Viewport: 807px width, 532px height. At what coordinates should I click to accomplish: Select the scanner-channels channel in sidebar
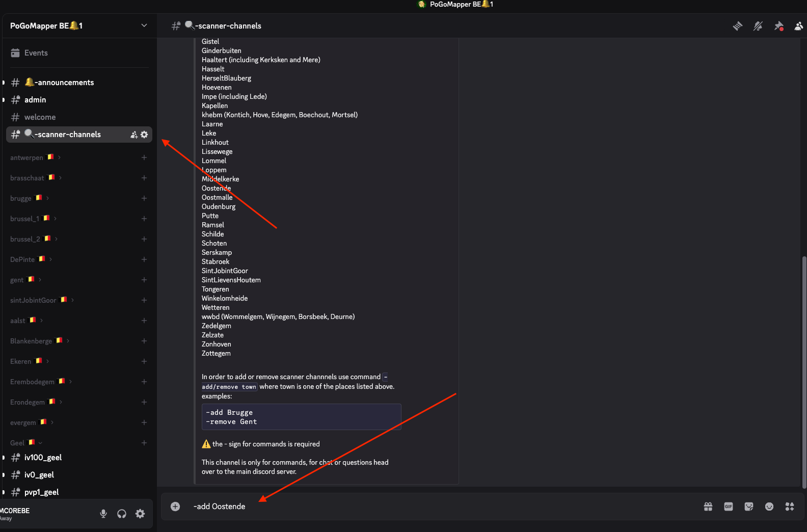(x=79, y=135)
